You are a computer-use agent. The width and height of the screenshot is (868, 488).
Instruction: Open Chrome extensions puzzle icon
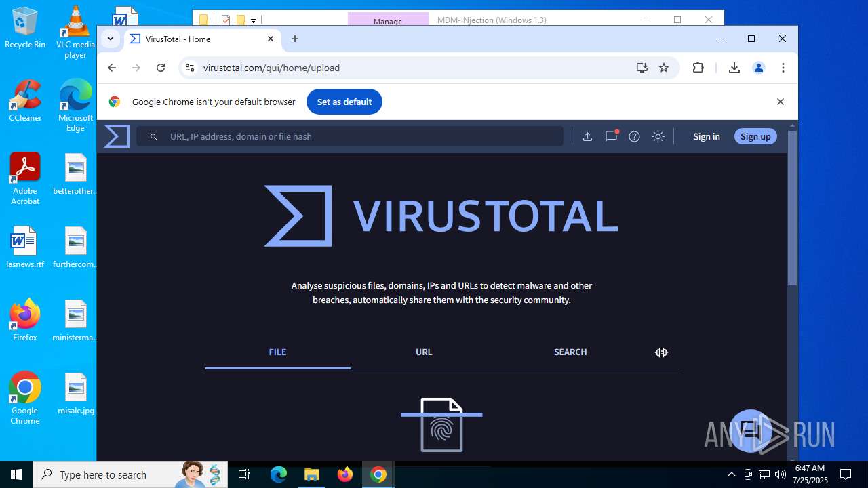pyautogui.click(x=698, y=68)
